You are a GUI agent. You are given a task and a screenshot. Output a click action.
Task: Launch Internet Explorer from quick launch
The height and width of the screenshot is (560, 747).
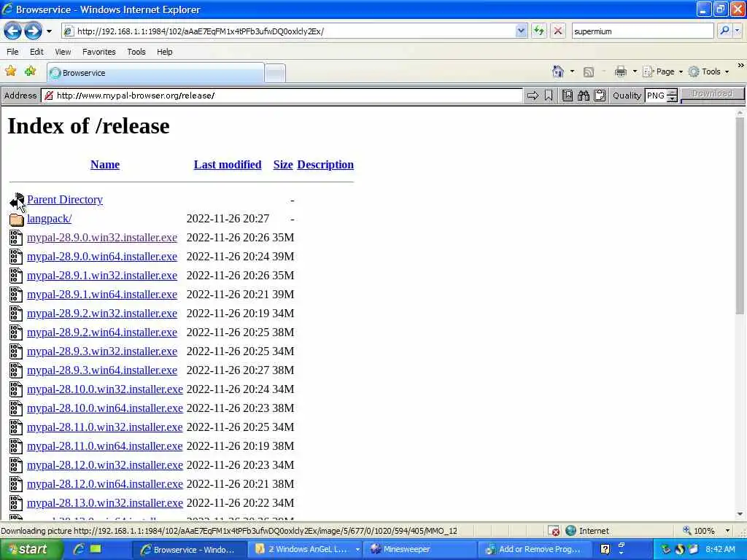pyautogui.click(x=78, y=550)
